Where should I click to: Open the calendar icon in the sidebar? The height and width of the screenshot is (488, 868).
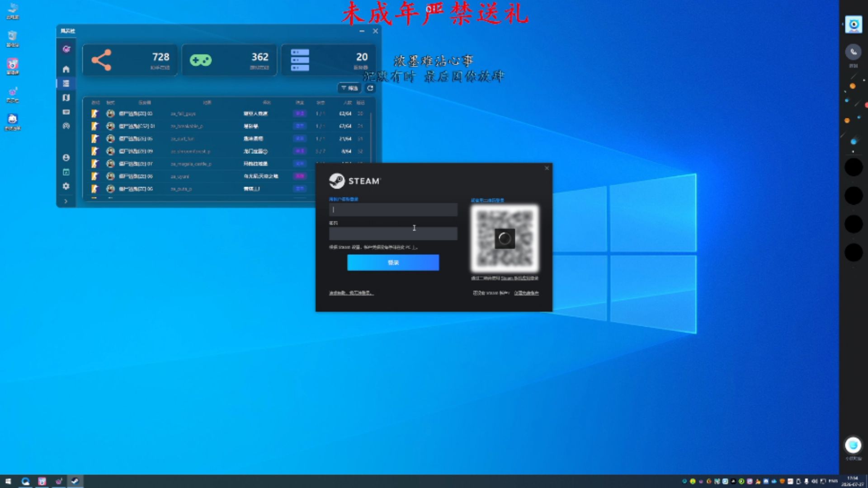(x=66, y=172)
